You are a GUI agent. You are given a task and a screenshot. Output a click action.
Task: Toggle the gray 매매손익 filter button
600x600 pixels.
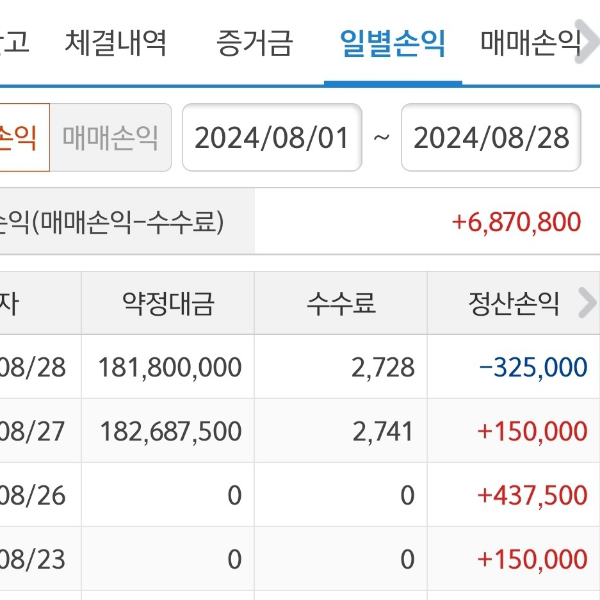click(110, 137)
